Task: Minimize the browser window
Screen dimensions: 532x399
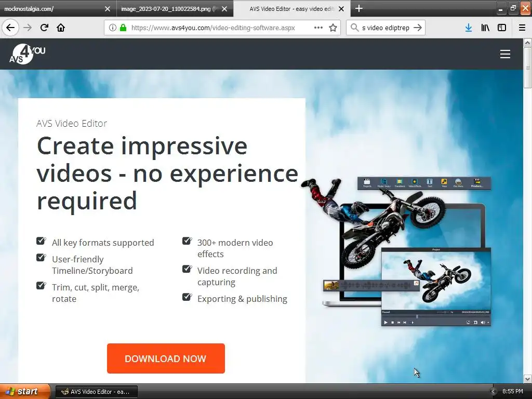Action: (500, 8)
